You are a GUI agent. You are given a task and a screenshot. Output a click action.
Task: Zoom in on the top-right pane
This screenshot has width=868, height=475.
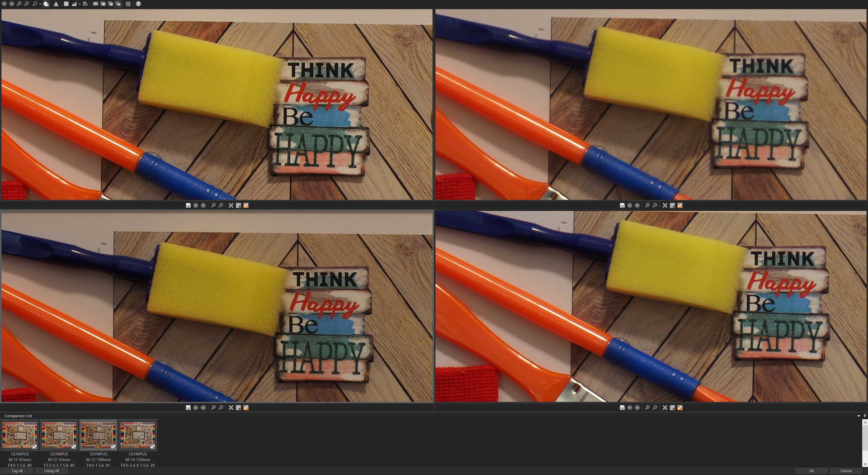(x=647, y=205)
